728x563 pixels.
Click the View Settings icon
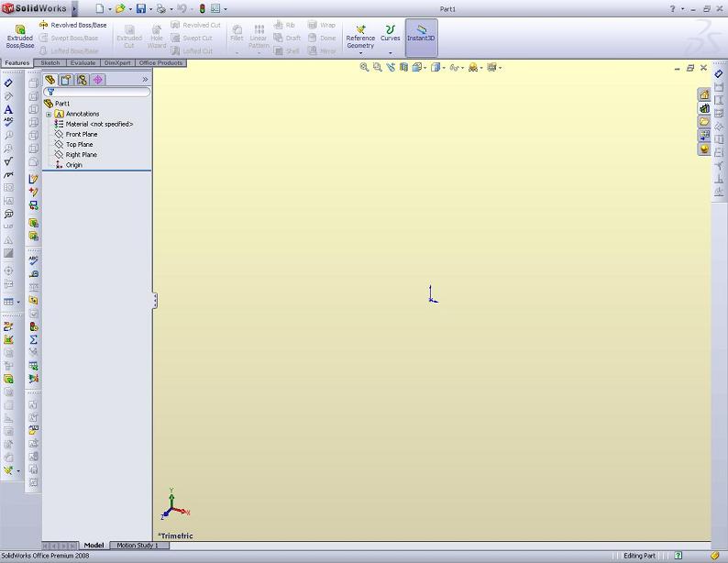click(x=493, y=68)
